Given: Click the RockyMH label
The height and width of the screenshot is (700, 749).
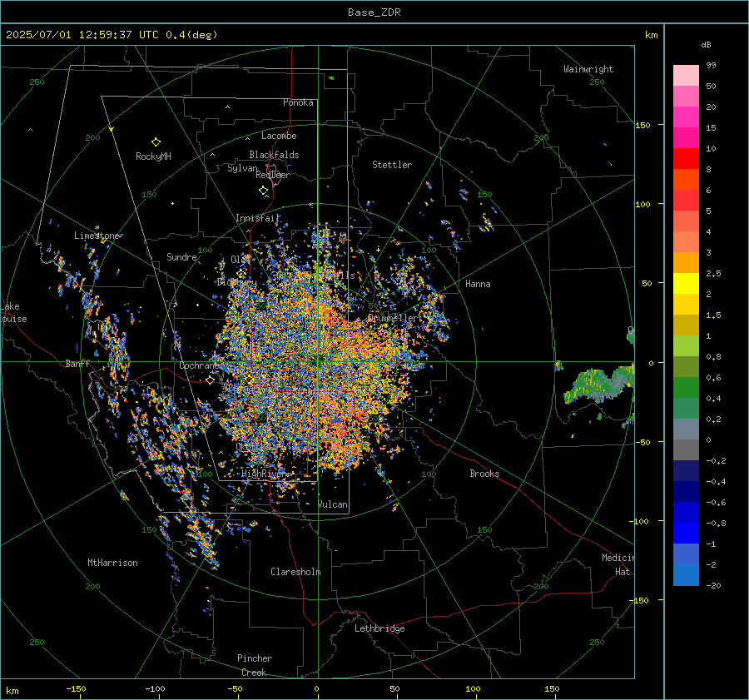Looking at the screenshot, I should pyautogui.click(x=153, y=156).
